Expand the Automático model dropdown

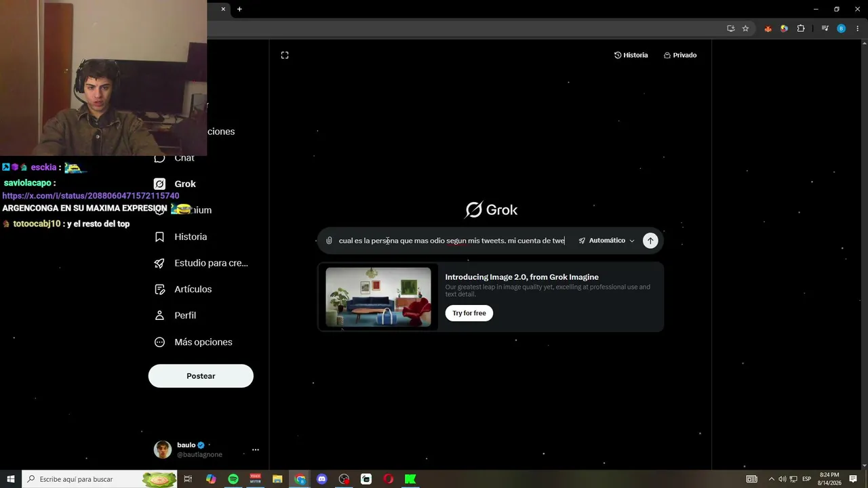606,241
